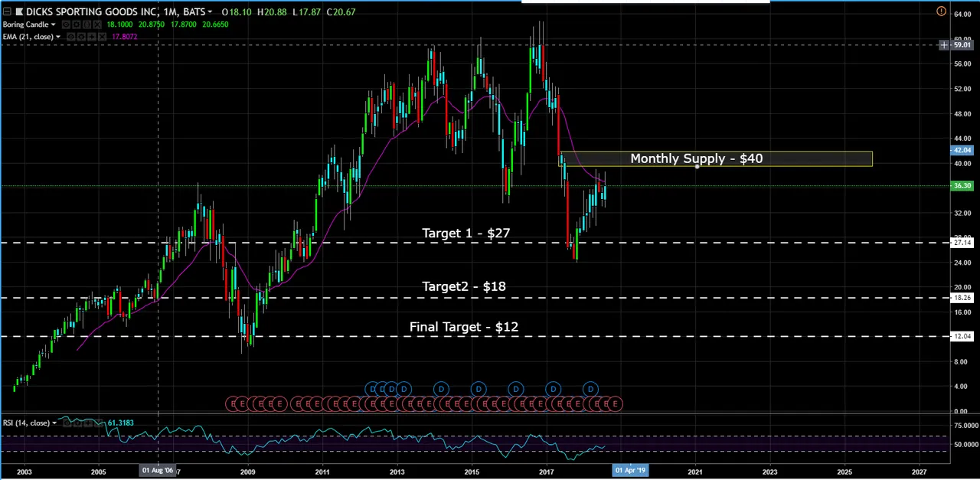Remove Boring Candle with the X icon
This screenshot has width=980, height=480.
(96, 25)
